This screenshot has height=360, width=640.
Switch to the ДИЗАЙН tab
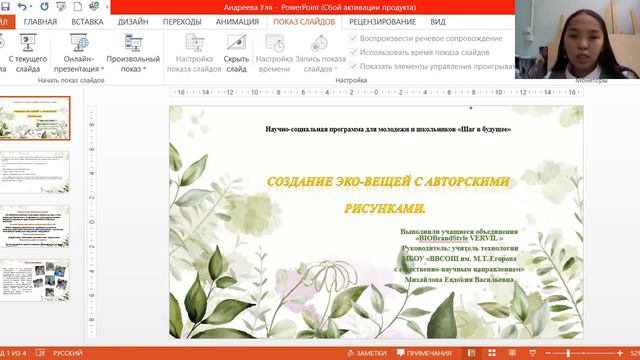(x=133, y=22)
